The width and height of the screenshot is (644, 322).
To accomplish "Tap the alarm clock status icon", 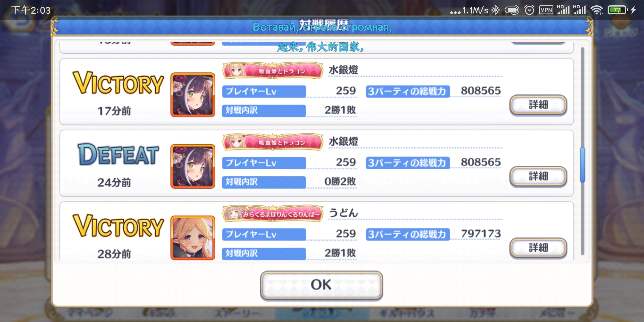I will 529,10.
